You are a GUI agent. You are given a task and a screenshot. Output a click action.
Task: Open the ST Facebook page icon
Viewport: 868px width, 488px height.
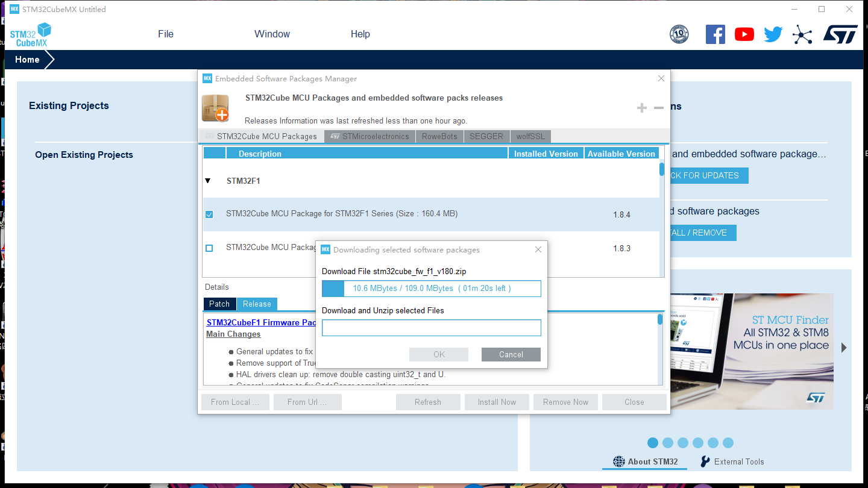[x=715, y=34]
